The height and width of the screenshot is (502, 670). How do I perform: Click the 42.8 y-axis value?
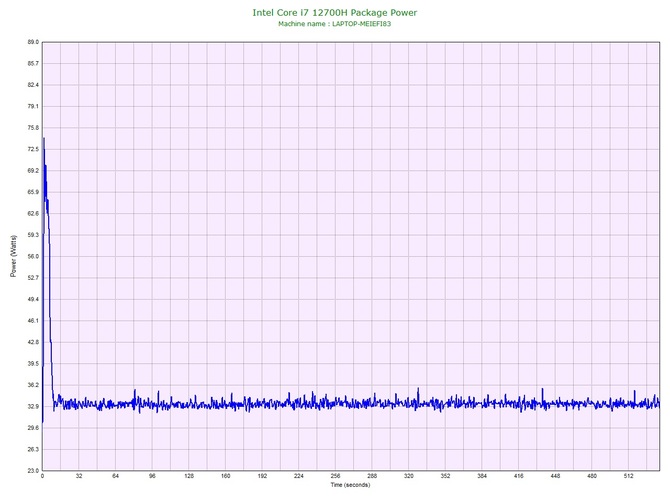click(x=33, y=342)
